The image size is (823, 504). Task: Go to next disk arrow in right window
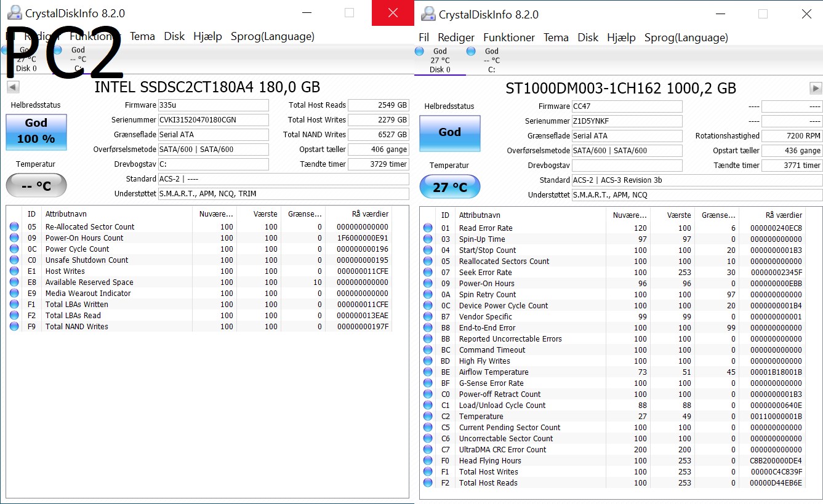(x=816, y=88)
